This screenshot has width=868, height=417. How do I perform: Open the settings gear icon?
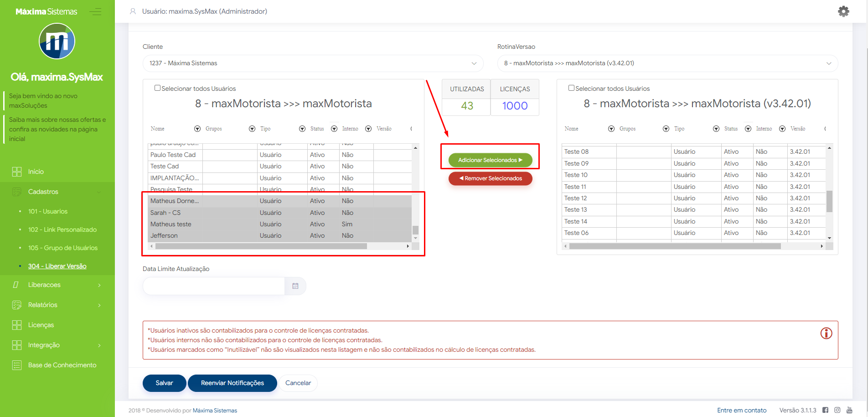click(843, 11)
